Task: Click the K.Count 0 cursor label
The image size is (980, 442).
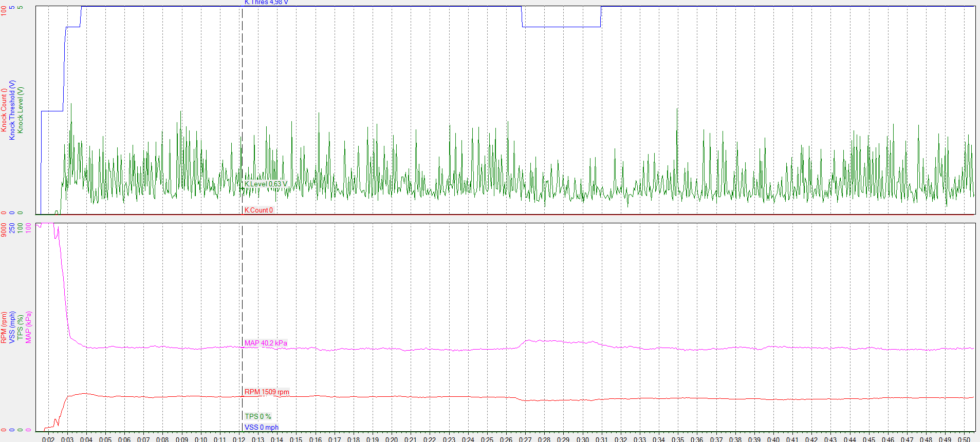Action: pos(258,210)
